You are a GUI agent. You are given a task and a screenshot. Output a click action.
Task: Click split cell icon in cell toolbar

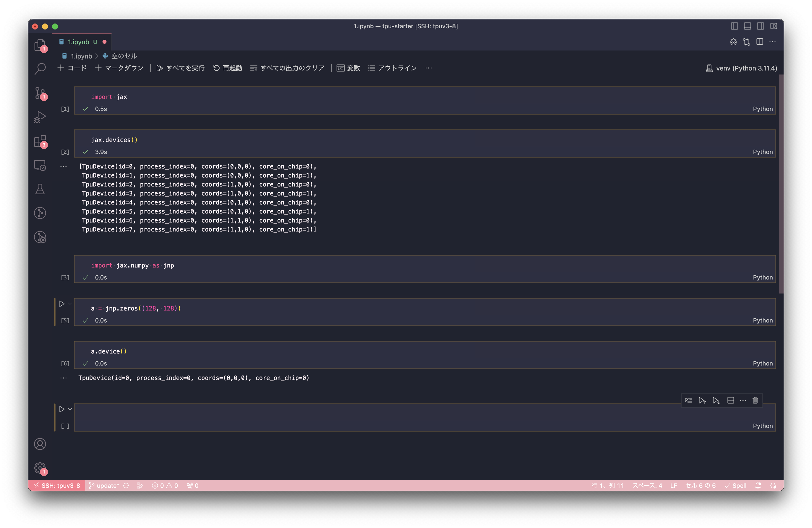coord(730,400)
